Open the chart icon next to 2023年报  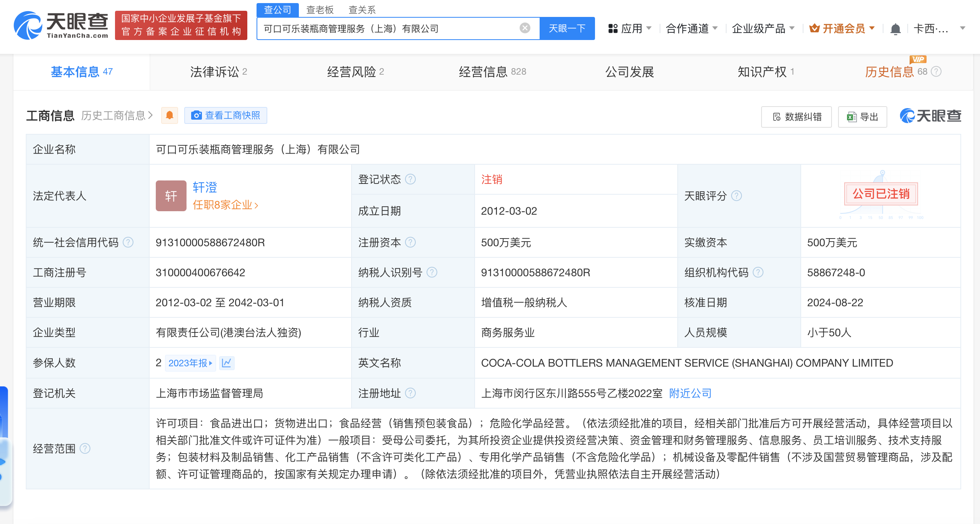227,363
